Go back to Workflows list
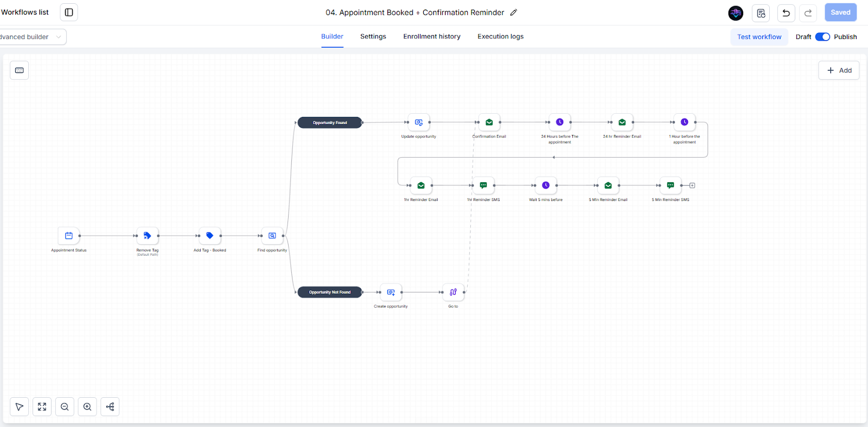Viewport: 868px width, 427px height. pyautogui.click(x=24, y=12)
